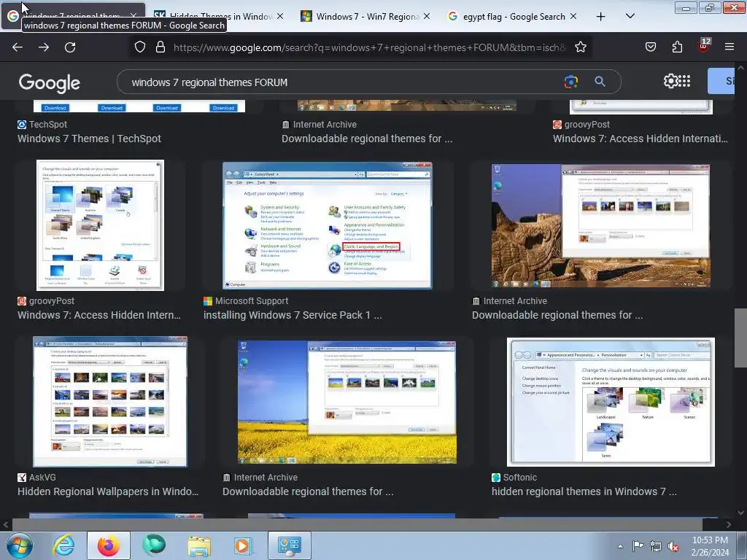Open 'installing Windows 7 Service Pack 1' link
This screenshot has height=560, width=747.
(x=293, y=315)
